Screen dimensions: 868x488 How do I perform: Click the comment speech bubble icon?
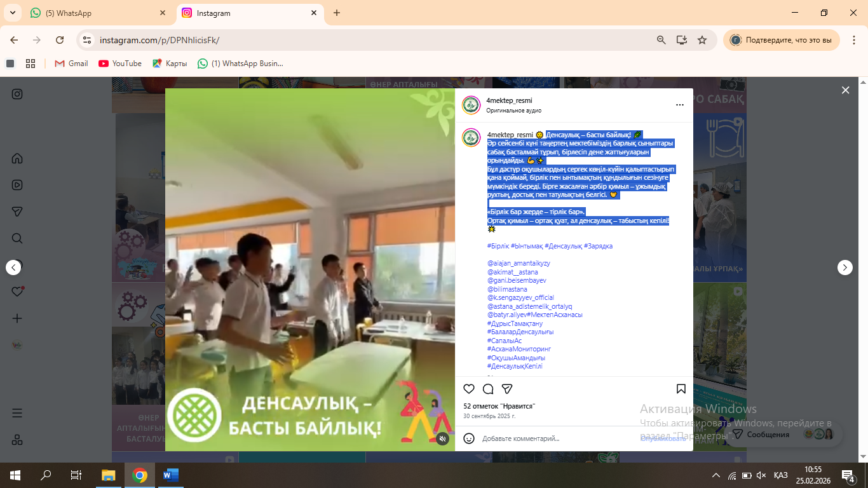(488, 389)
